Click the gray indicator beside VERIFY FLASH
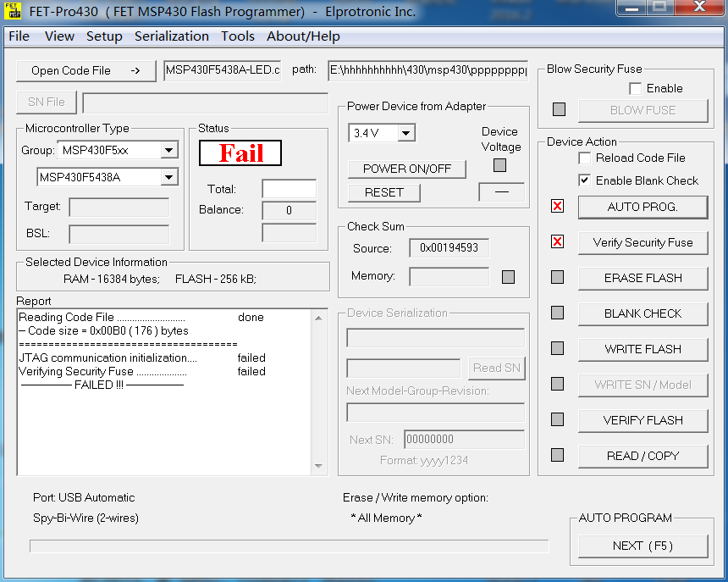Screen dimensions: 728x582 557,419
